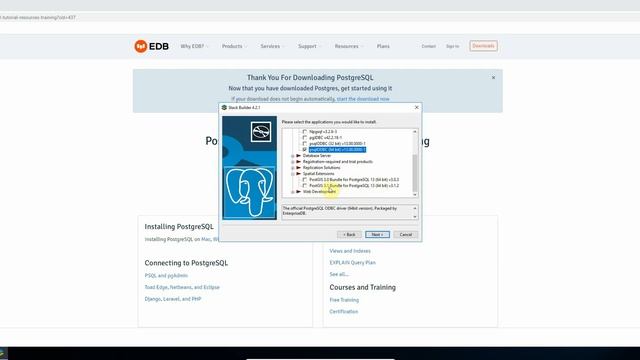Screen dimensions: 640x360
Task: Open Views and Indexes link
Action: pos(350,251)
